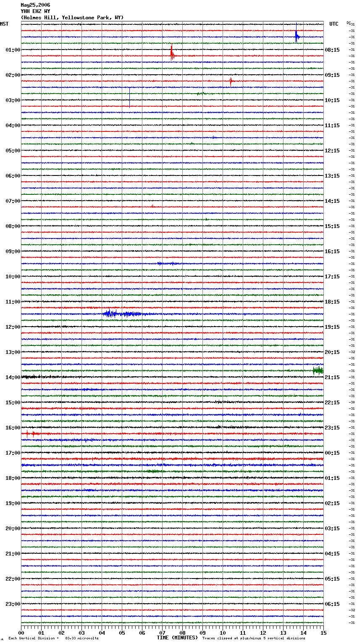Click the thin blue vertical glitch near 03:00

point(129,97)
